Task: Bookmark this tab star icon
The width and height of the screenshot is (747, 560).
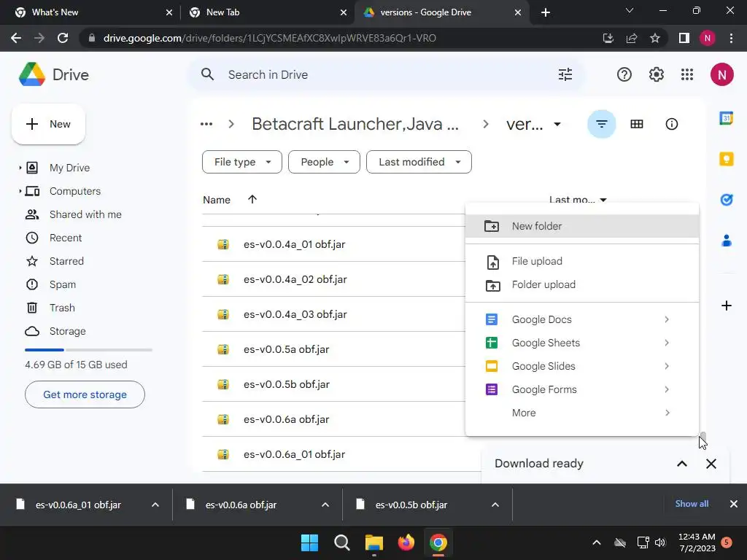Action: point(655,38)
